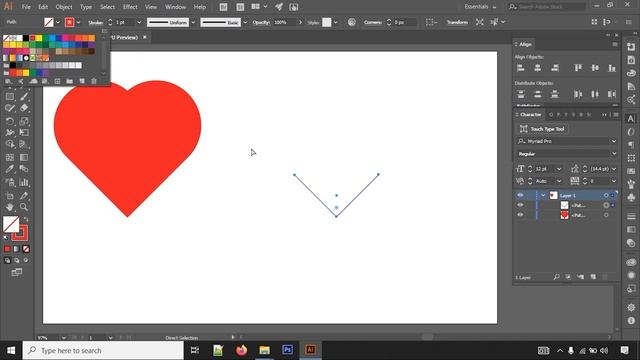Click Horizontal Align Left in Align panel
Viewport: 640px width, 360px height.
(520, 68)
